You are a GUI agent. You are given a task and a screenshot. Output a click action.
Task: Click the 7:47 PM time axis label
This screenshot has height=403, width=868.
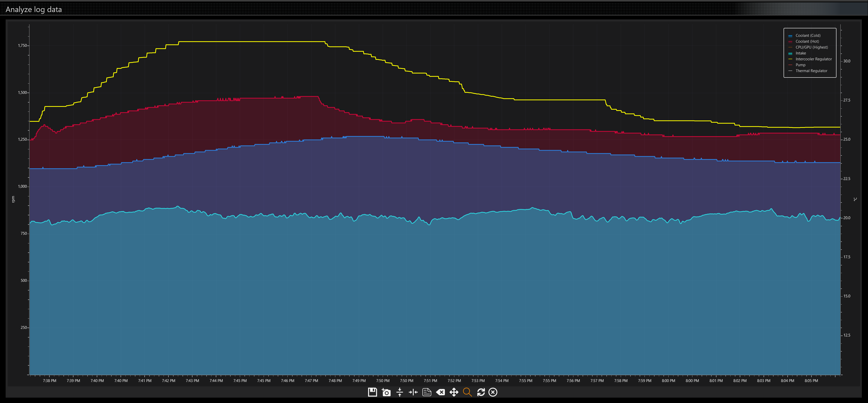311,381
